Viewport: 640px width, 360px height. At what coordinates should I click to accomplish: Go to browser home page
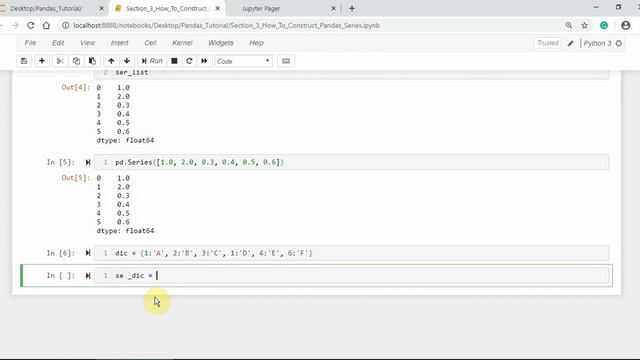tap(46, 25)
